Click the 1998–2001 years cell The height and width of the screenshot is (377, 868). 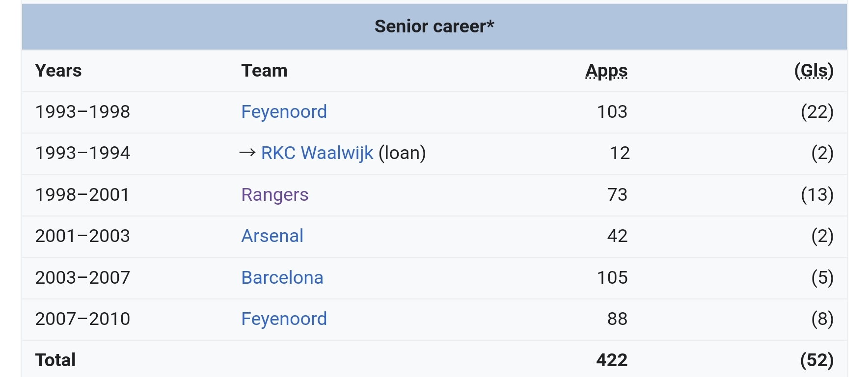[82, 195]
